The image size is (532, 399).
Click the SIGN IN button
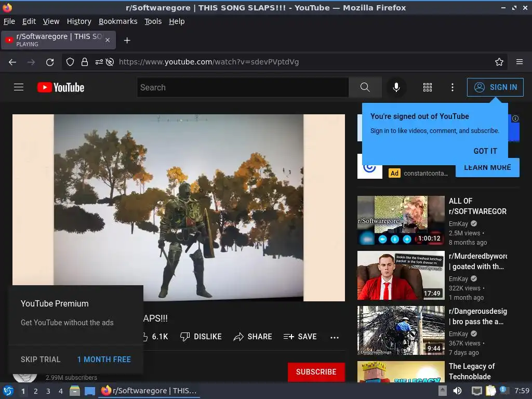pyautogui.click(x=495, y=87)
